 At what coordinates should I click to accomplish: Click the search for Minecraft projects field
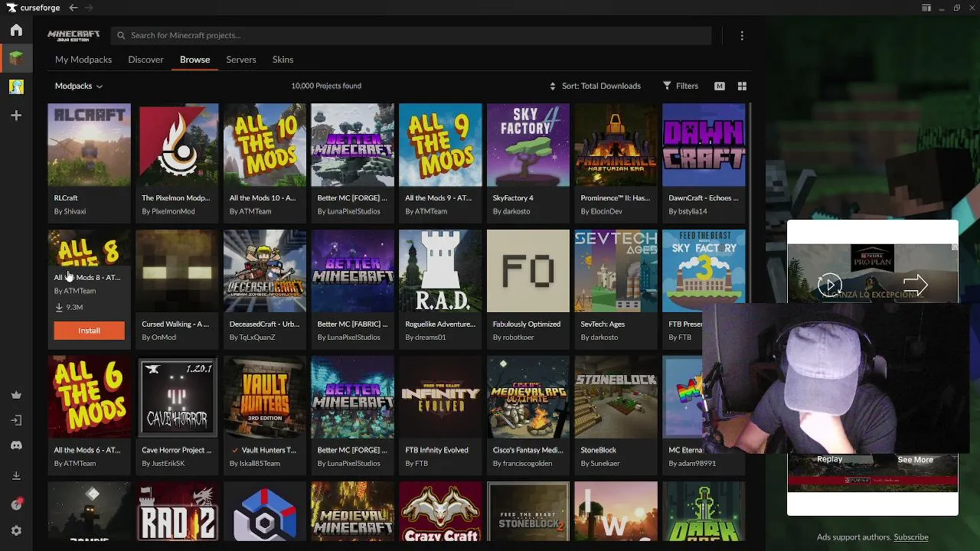(411, 35)
